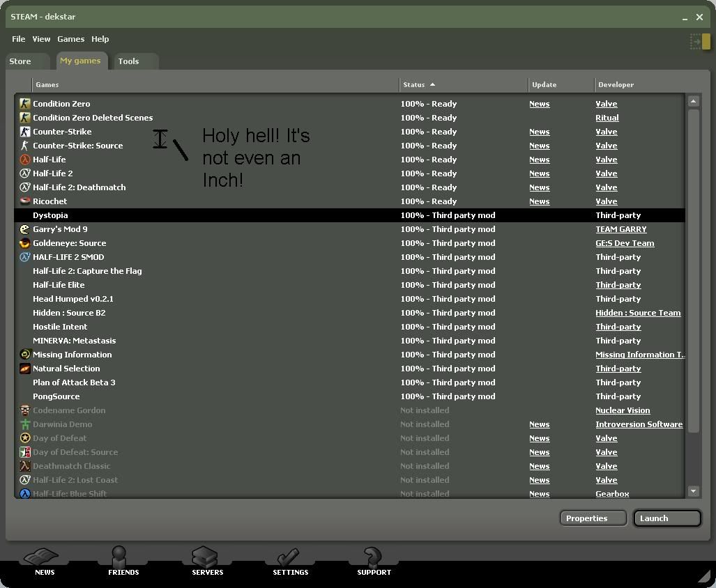Select the MINERVA: Metastasis row
Image resolution: width=716 pixels, height=588 pixels.
click(x=350, y=341)
